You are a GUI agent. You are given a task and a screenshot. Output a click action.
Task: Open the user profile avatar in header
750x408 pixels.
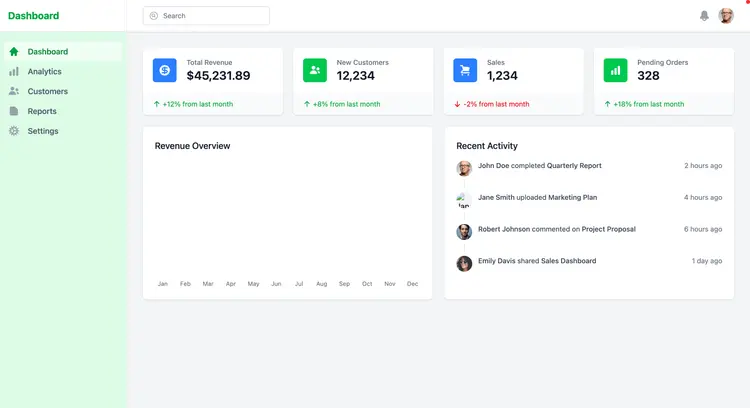(x=726, y=16)
